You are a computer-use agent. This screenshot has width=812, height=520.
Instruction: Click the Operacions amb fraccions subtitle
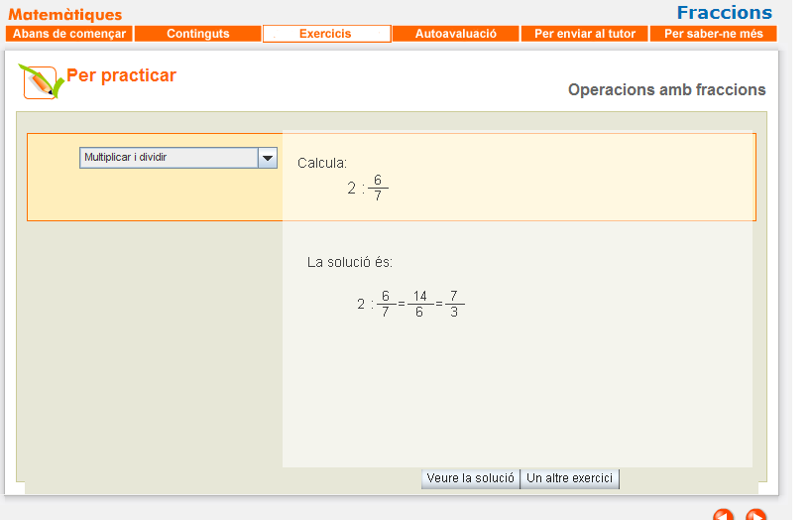tap(666, 90)
